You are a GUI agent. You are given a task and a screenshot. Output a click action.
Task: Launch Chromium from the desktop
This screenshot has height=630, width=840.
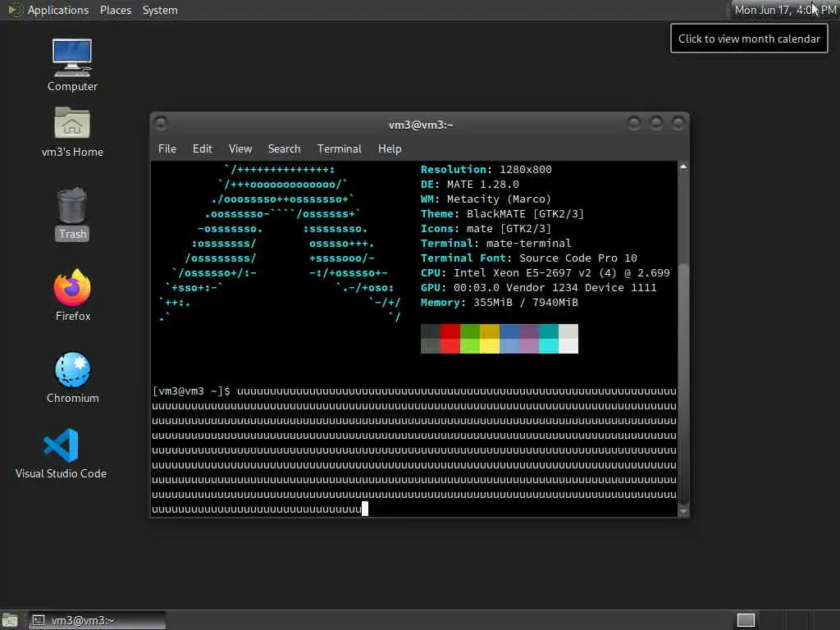72,377
